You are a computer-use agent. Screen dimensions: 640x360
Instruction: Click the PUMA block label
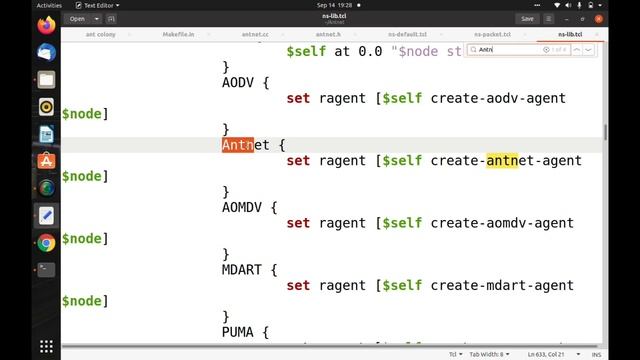click(x=238, y=332)
